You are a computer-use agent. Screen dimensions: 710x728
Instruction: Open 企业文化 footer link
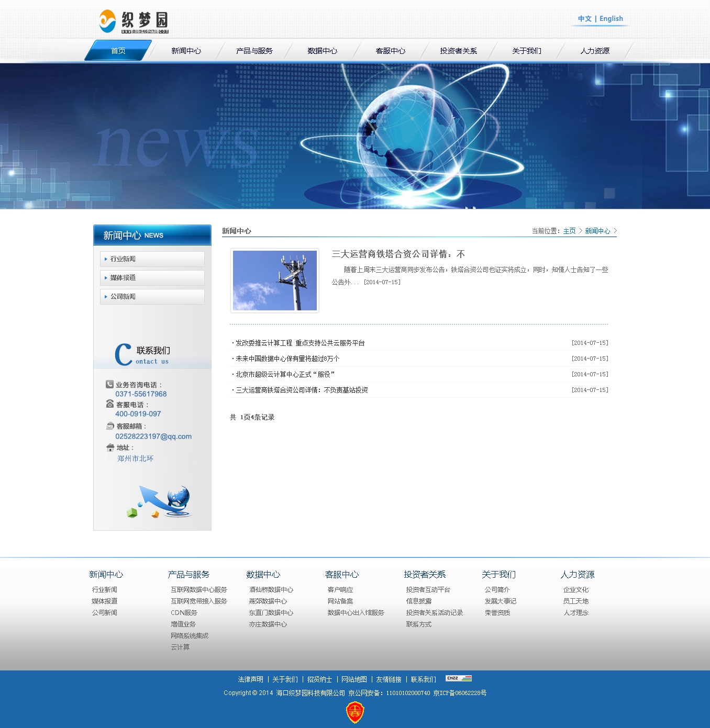point(576,590)
